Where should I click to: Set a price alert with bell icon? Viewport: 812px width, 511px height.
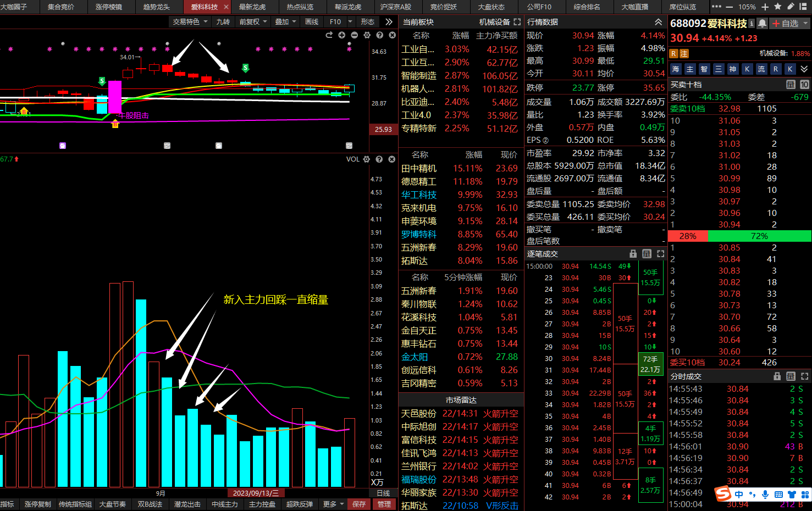762,24
